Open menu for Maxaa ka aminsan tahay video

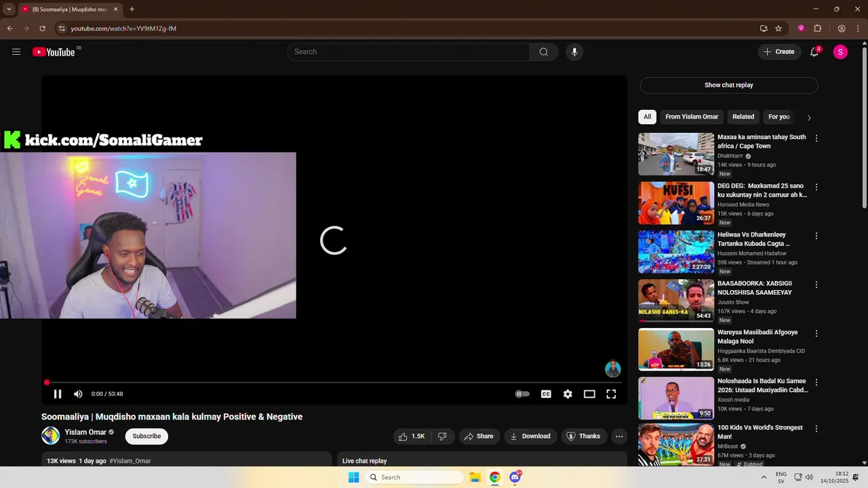point(816,138)
